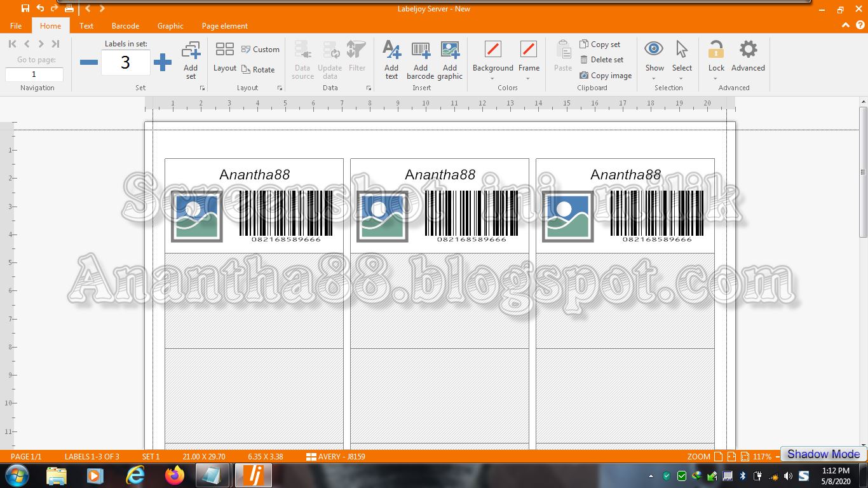This screenshot has width=868, height=488.
Task: Click AVERY - J8159 layout in status bar
Action: point(336,456)
